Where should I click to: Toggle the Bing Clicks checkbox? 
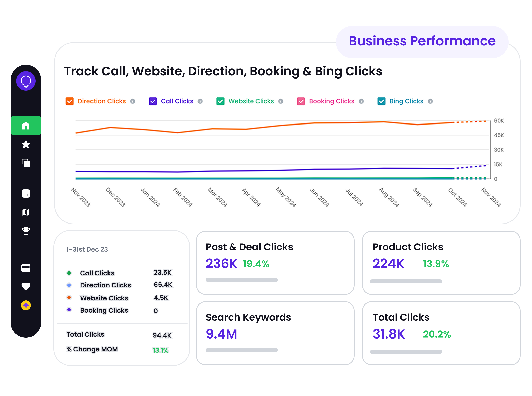[x=382, y=101]
